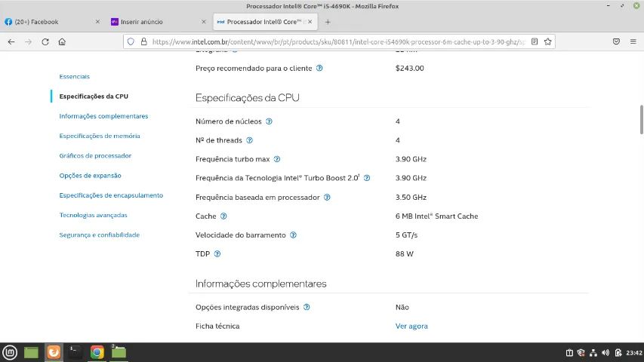Toggle reader view icon in address bar

click(535, 41)
